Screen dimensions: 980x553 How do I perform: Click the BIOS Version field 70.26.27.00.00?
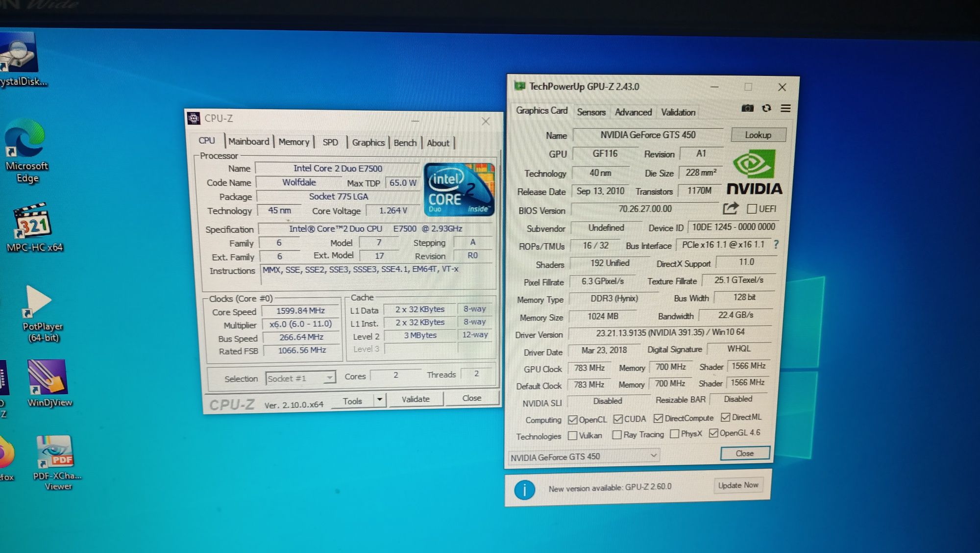click(645, 209)
